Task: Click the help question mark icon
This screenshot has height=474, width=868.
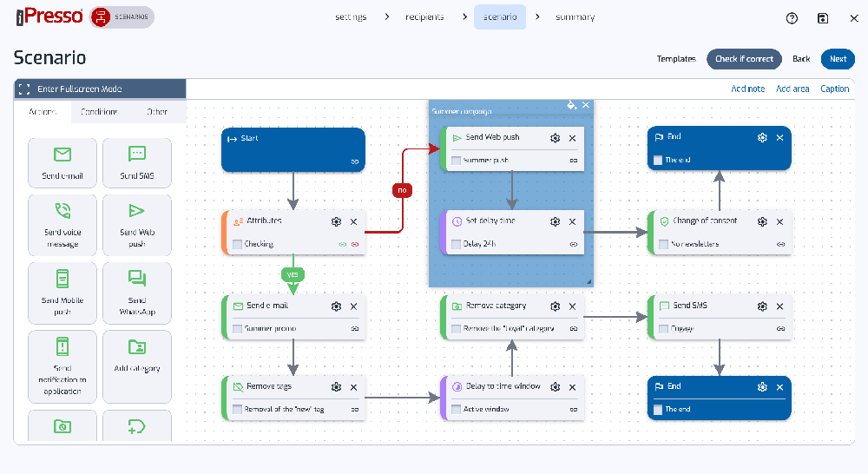Action: coord(792,18)
